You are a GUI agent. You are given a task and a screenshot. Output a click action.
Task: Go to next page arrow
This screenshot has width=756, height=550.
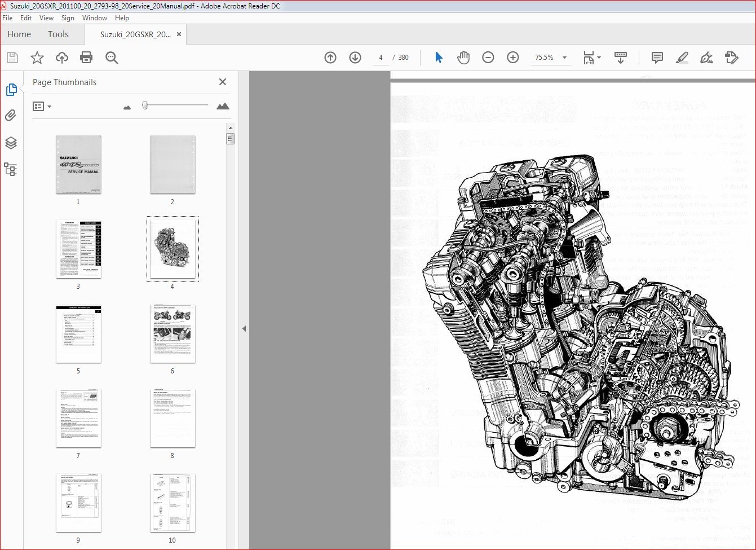[355, 58]
